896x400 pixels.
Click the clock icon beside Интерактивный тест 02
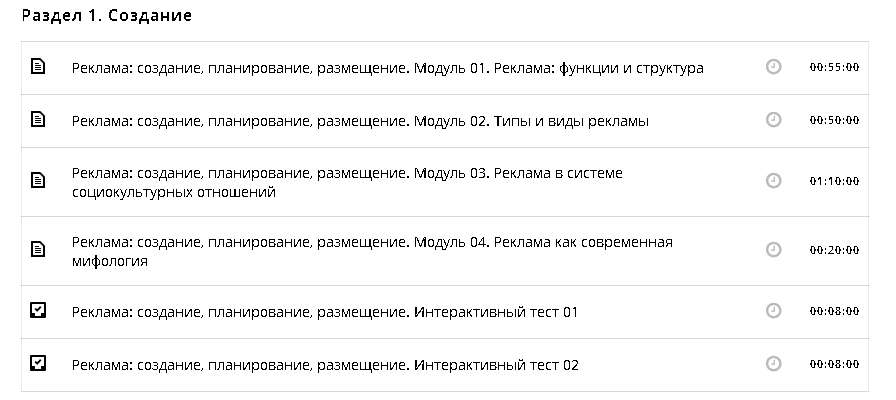click(x=773, y=364)
